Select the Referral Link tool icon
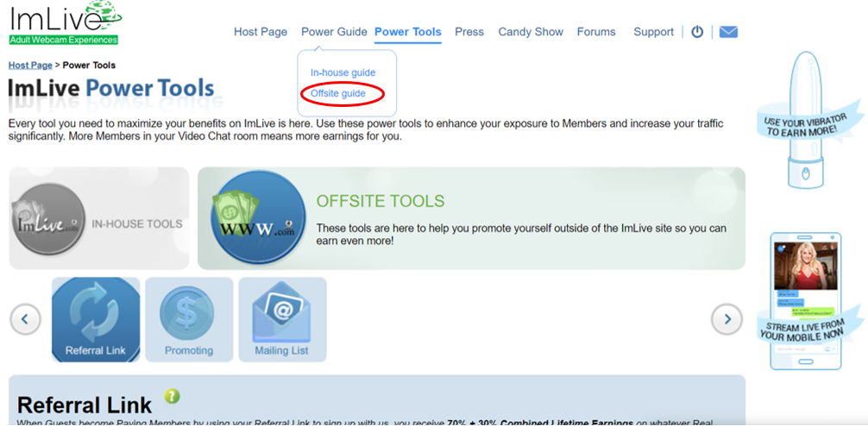The width and height of the screenshot is (868, 426). coord(96,319)
